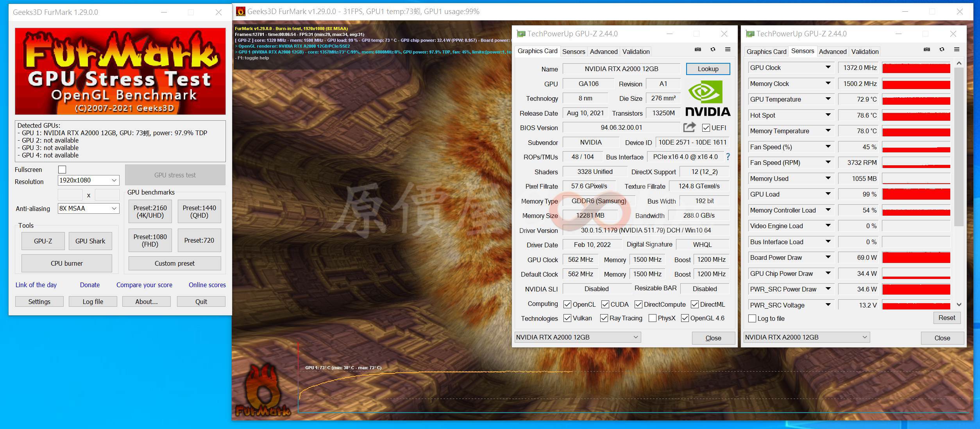The width and height of the screenshot is (980, 429).
Task: Expand the GPU Clock sensor dropdown arrow
Action: click(x=828, y=67)
